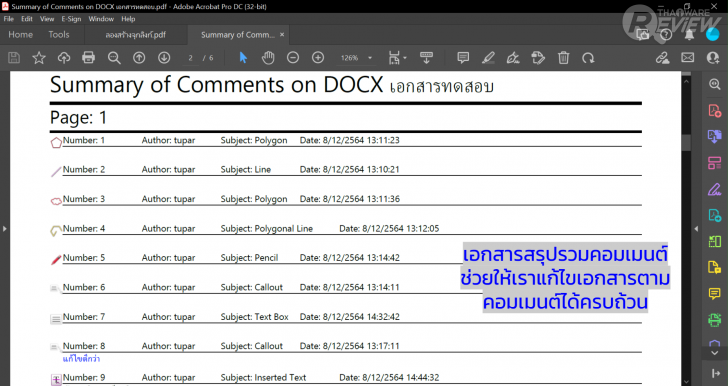Open the E-Sign menu
This screenshot has height=386, width=728.
click(71, 19)
